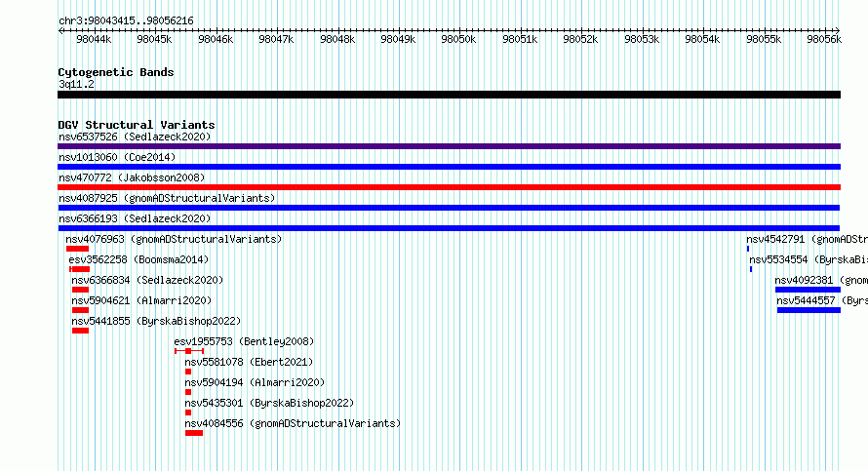Open the nsv1013060 (Coe2014) label

coord(117,157)
